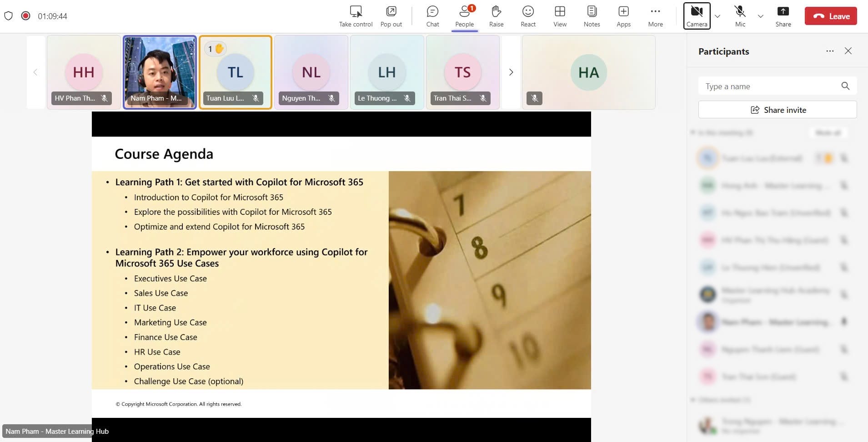Click the shield privacy icon

click(x=8, y=16)
